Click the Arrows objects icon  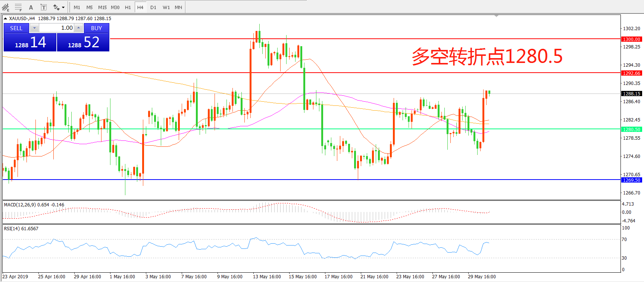[56, 7]
